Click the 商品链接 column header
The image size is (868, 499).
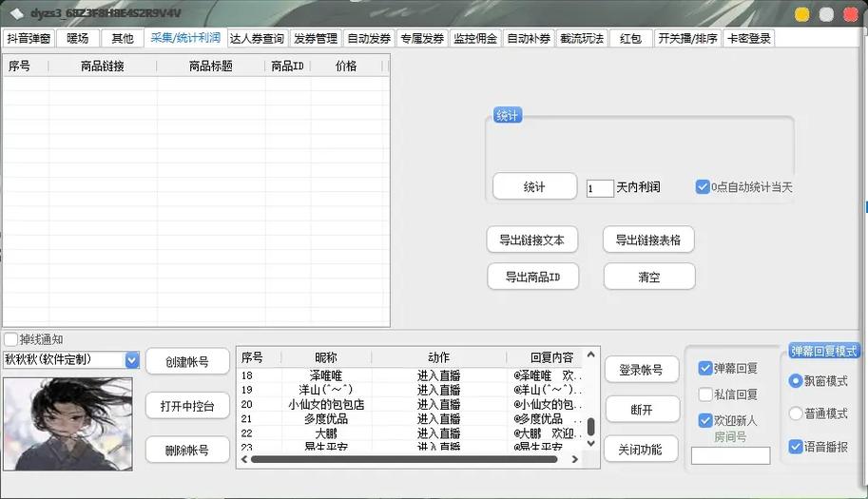(103, 67)
